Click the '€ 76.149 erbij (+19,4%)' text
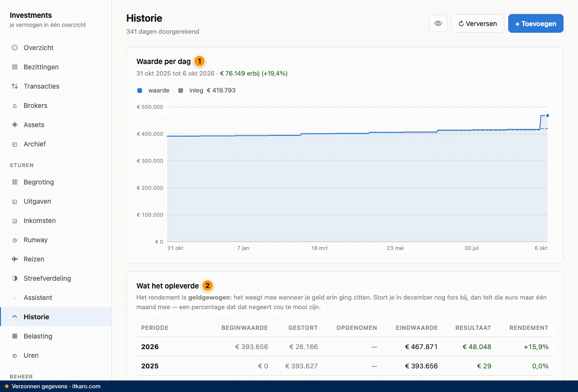 (x=254, y=74)
